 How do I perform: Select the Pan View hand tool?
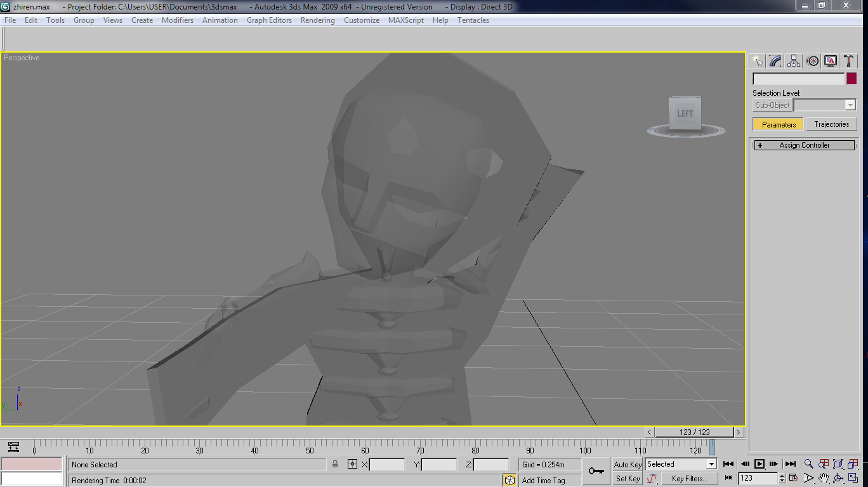pyautogui.click(x=824, y=479)
